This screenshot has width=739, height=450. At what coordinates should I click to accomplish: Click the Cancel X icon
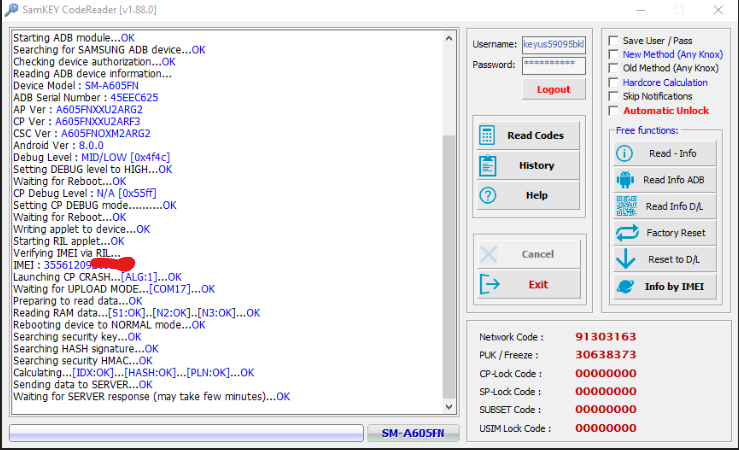[x=489, y=254]
